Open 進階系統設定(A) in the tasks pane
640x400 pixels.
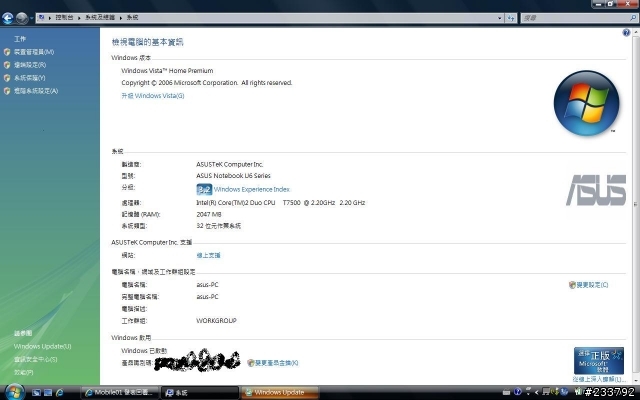click(x=36, y=91)
